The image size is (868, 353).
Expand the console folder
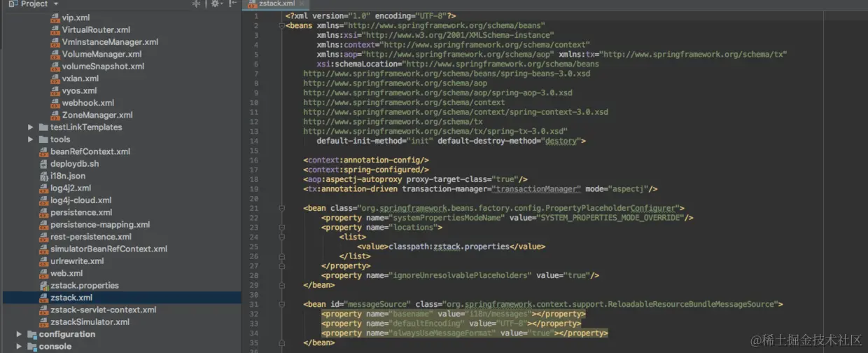[20, 346]
